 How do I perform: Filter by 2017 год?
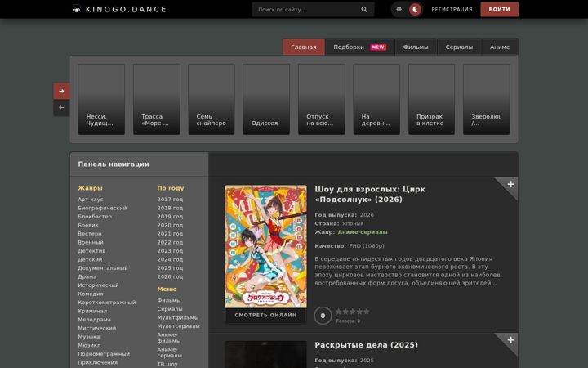coord(170,200)
